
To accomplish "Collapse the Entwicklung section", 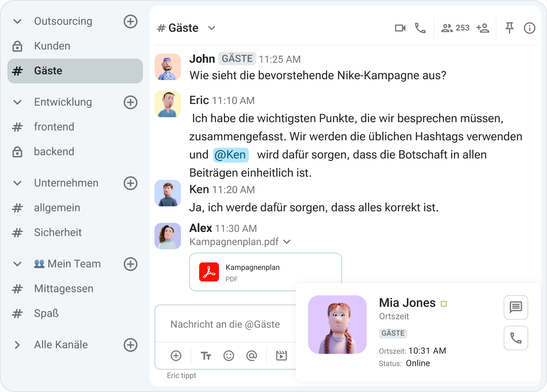I will 17,102.
